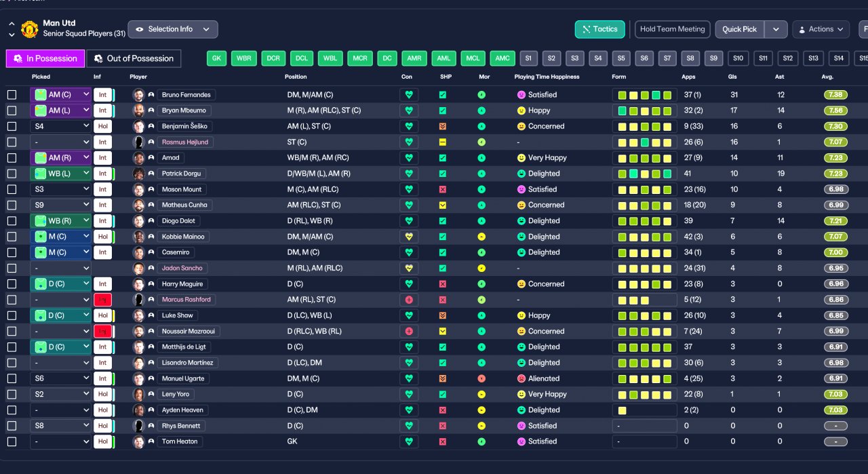Click Matheus Cunha yellow sharpness icon
The image size is (868, 474).
pyautogui.click(x=443, y=205)
